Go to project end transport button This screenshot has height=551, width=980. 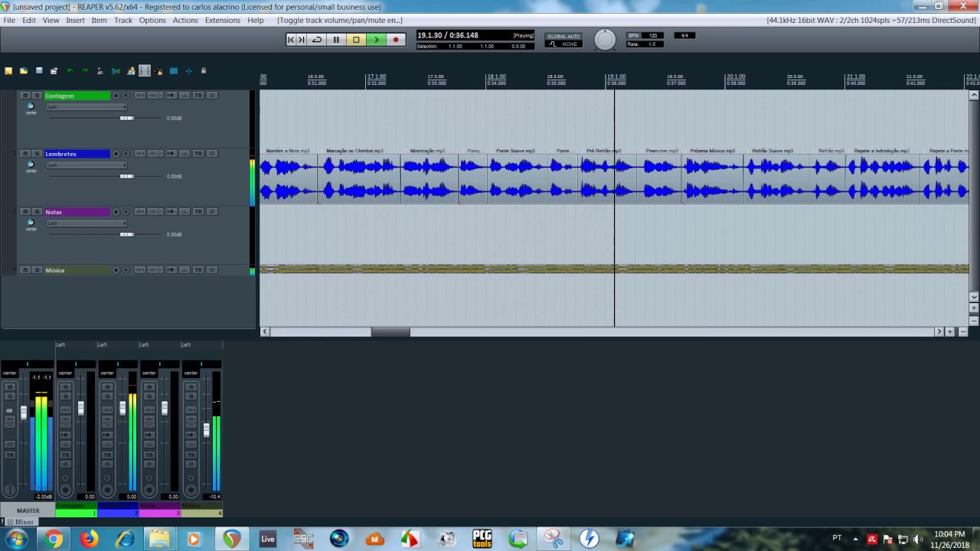(302, 40)
